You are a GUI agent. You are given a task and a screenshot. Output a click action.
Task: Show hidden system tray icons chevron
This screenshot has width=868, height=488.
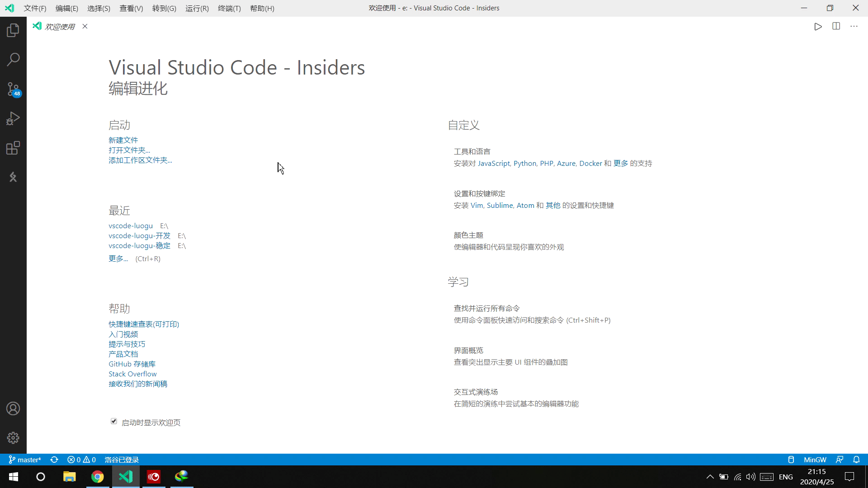click(710, 477)
